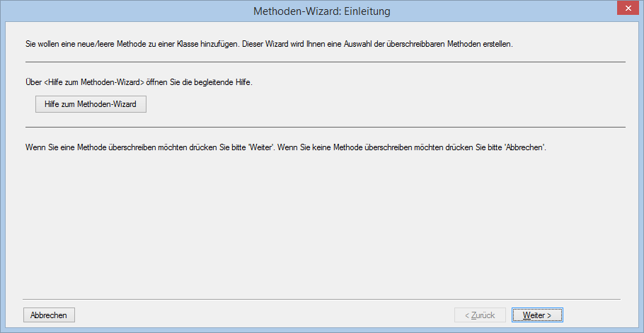Screen dimensions: 644x333
Task: Click the title text Methoden-Wizard: Einleitung
Action: 321,11
